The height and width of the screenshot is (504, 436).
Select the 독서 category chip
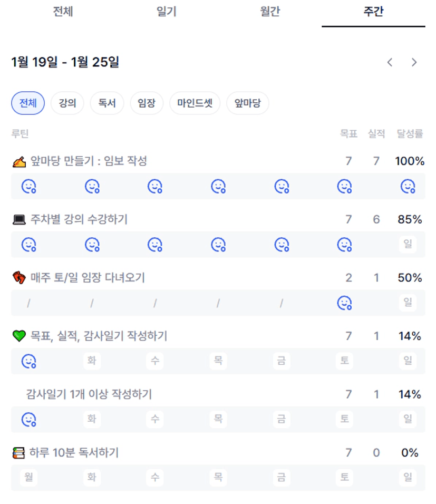click(x=107, y=103)
